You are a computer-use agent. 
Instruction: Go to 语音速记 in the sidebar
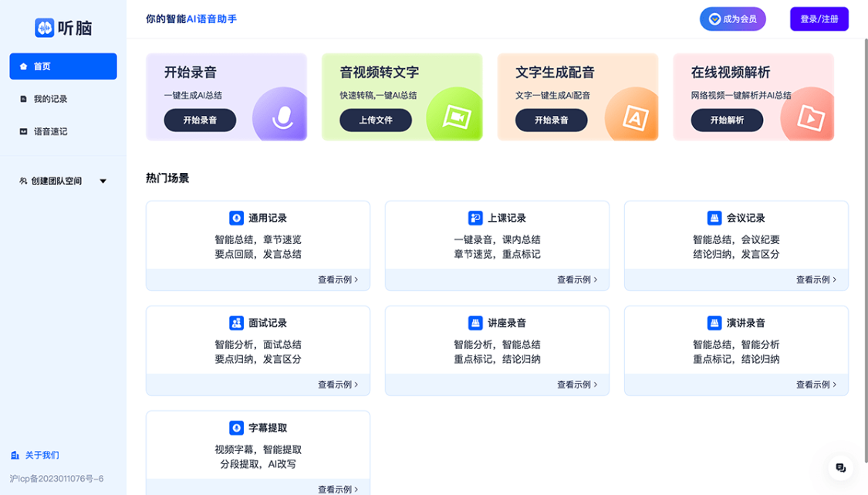(50, 131)
